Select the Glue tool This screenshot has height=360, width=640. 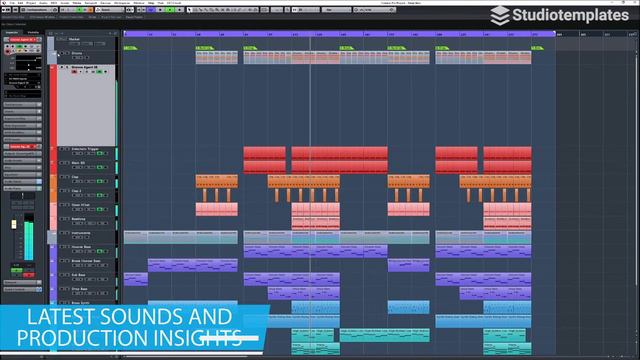(207, 10)
